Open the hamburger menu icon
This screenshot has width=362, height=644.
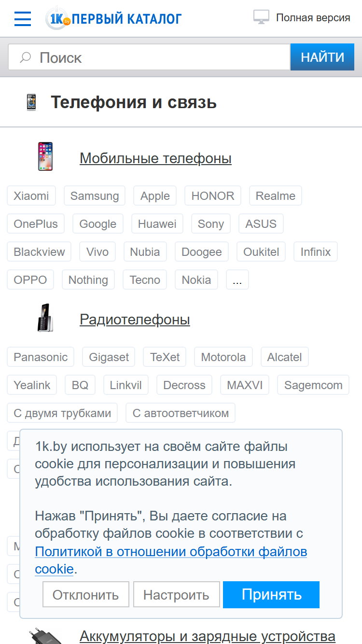tap(23, 19)
